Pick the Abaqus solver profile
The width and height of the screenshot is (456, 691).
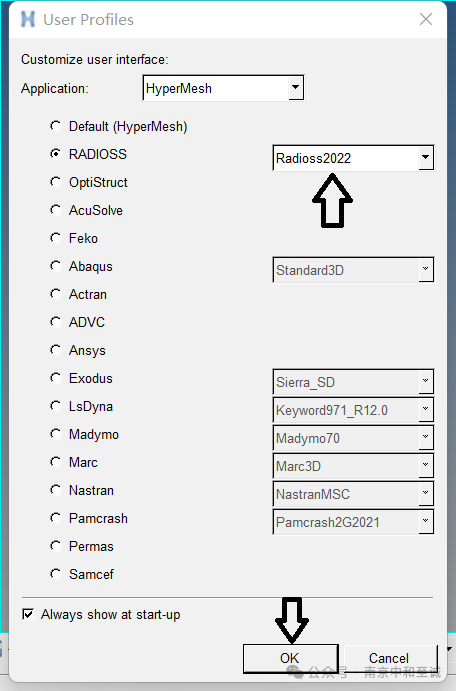pyautogui.click(x=56, y=266)
